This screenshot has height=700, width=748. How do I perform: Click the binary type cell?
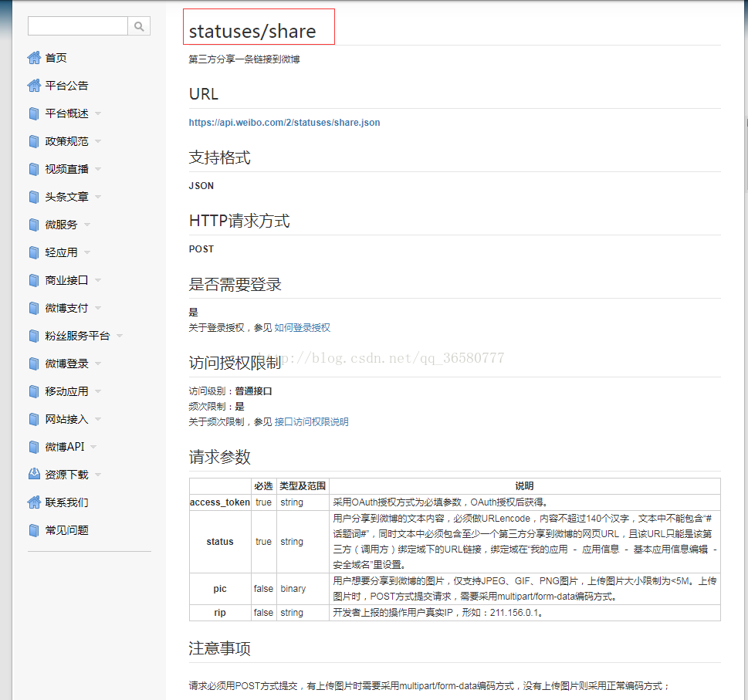pos(303,589)
